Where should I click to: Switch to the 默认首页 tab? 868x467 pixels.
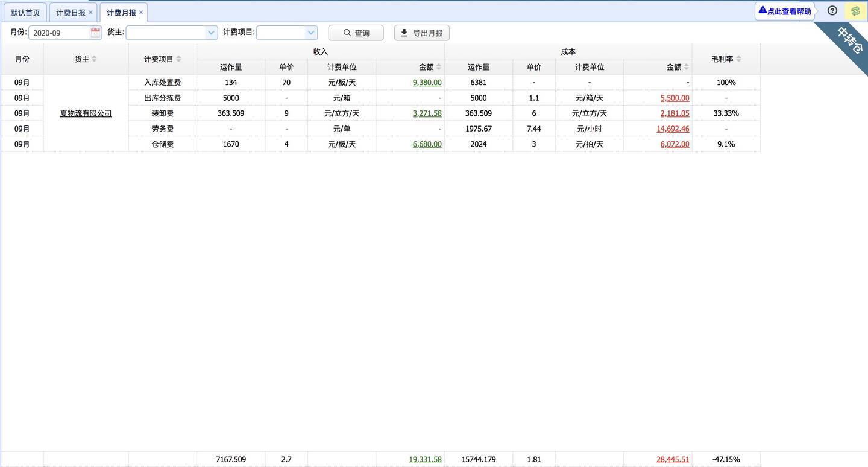click(25, 12)
